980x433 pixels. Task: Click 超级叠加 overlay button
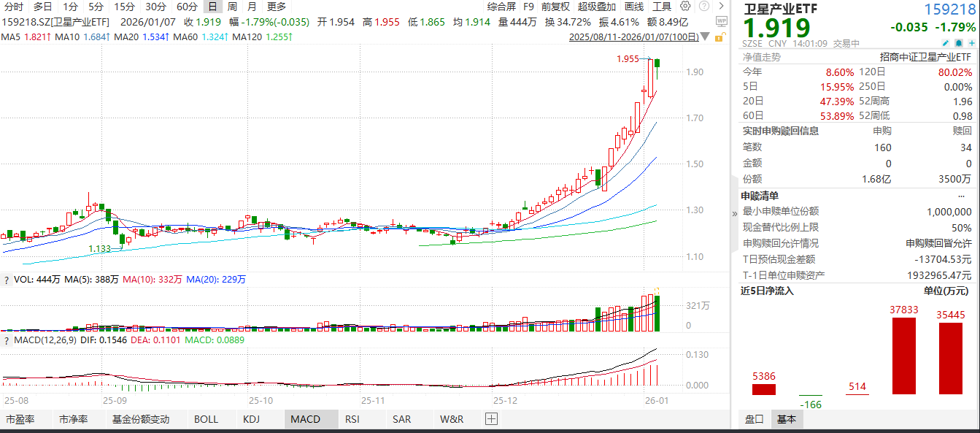(596, 7)
